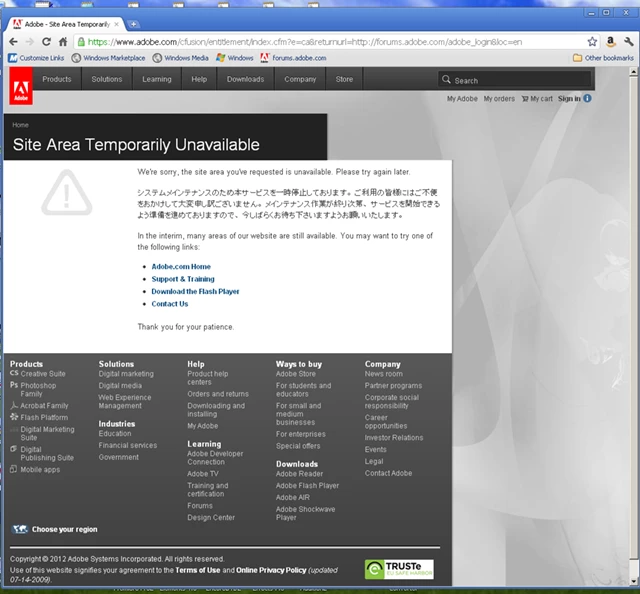
Task: Click the Adobe search field
Action: [515, 80]
